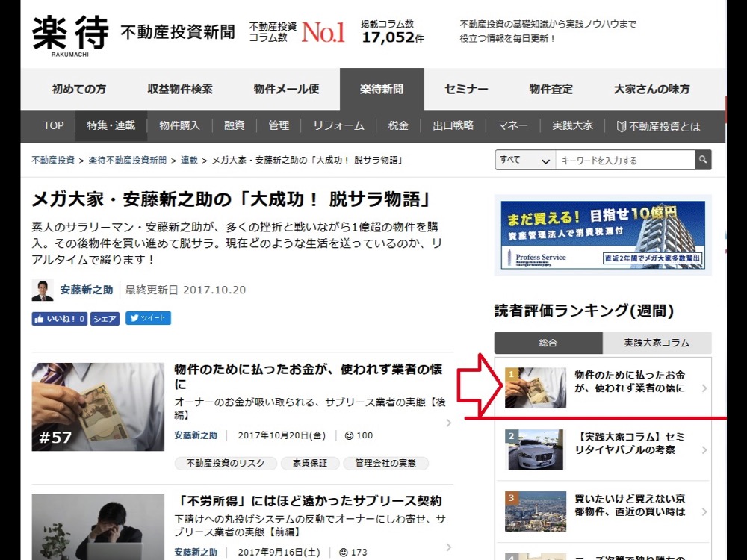This screenshot has width=747, height=560.
Task: Click the chevron on the #57 article row
Action: tap(448, 423)
